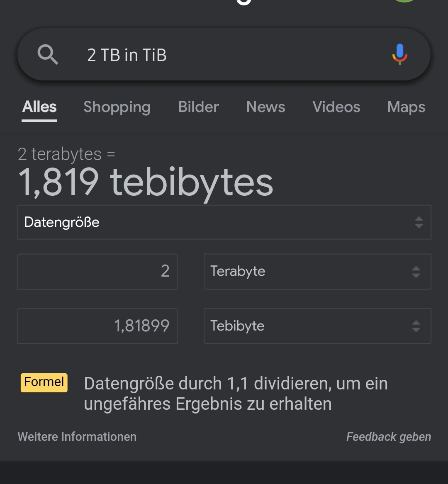Switch to the News tab
Screen dimensions: 448x484
(265, 107)
